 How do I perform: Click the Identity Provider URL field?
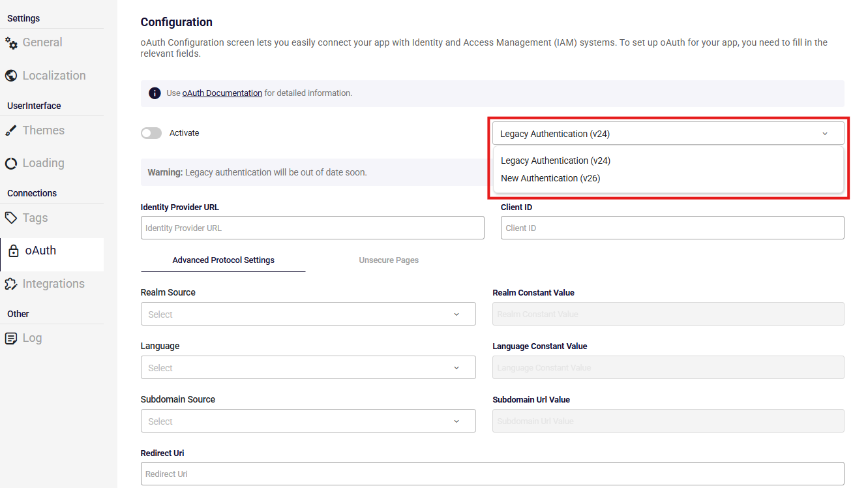tap(312, 228)
